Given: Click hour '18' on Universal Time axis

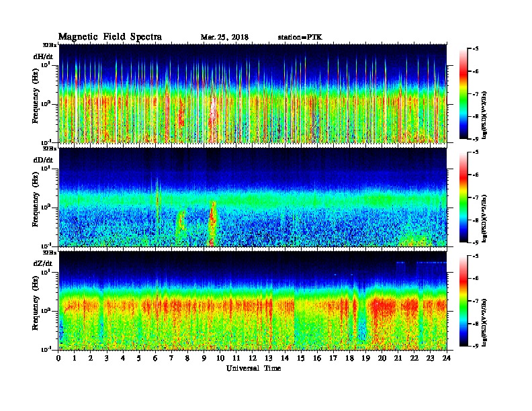Looking at the screenshot, I should [349, 359].
